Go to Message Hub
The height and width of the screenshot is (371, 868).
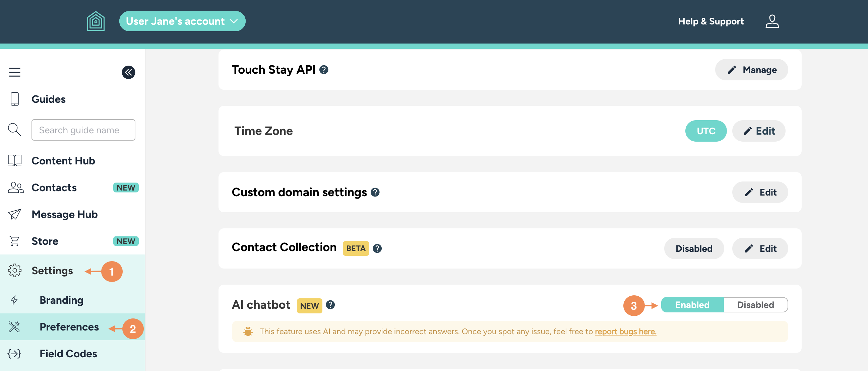point(64,214)
